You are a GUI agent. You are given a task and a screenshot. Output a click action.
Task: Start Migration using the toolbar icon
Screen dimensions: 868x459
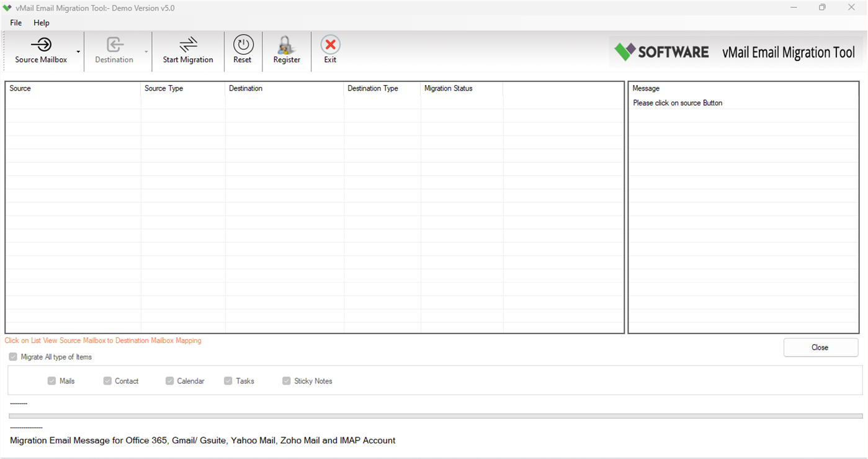(188, 50)
